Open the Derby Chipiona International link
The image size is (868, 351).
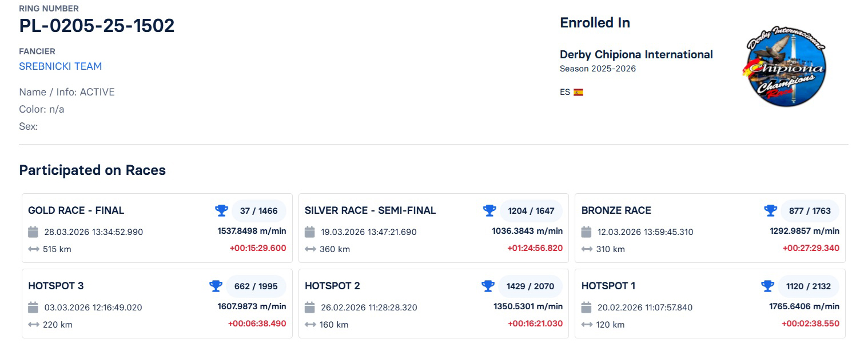(636, 55)
